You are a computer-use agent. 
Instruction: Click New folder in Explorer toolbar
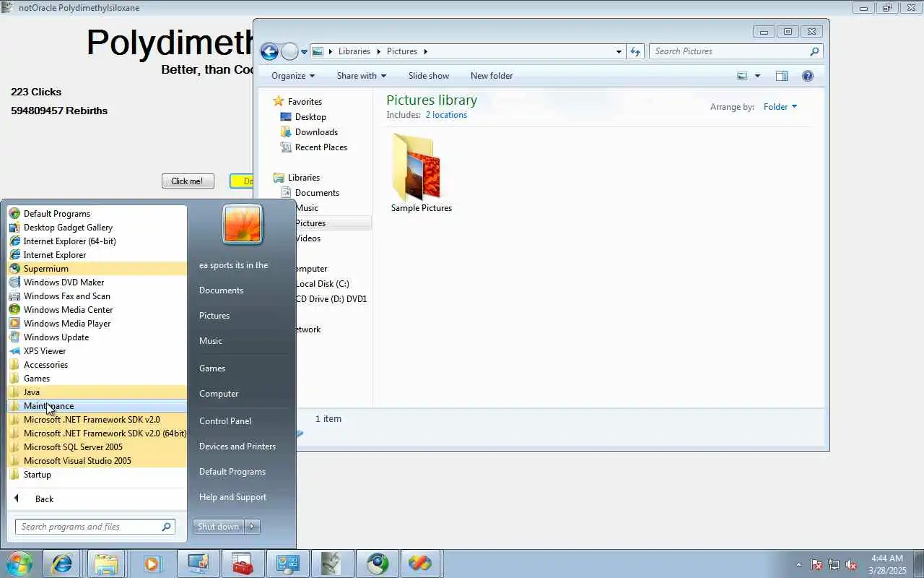[x=492, y=76]
